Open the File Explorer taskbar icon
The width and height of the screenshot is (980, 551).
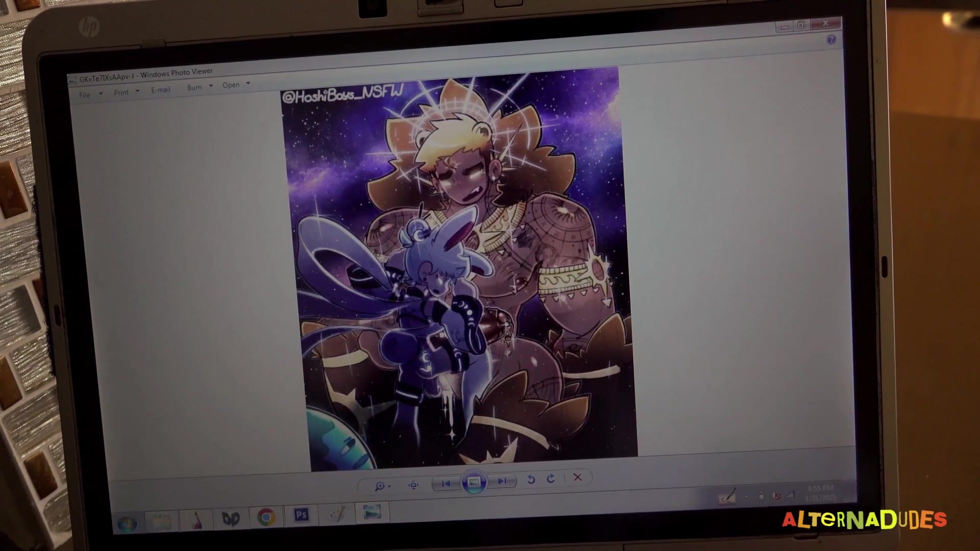[x=162, y=521]
